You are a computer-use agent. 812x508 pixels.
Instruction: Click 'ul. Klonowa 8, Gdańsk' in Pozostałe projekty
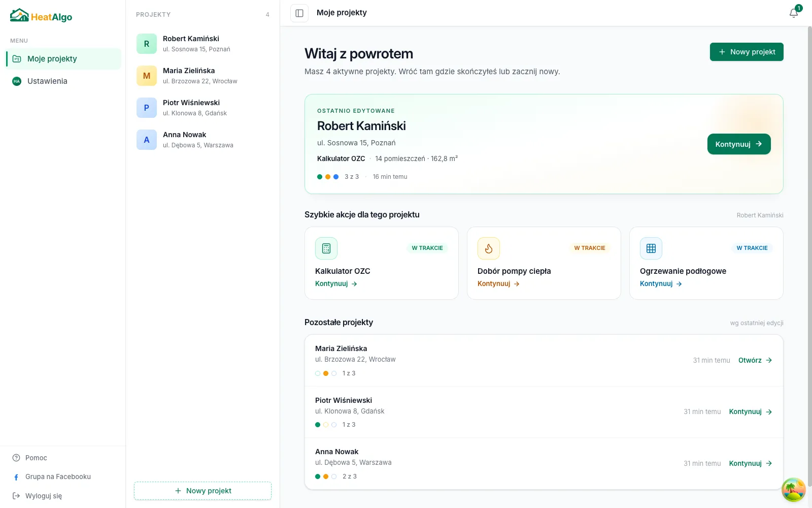[x=350, y=411]
